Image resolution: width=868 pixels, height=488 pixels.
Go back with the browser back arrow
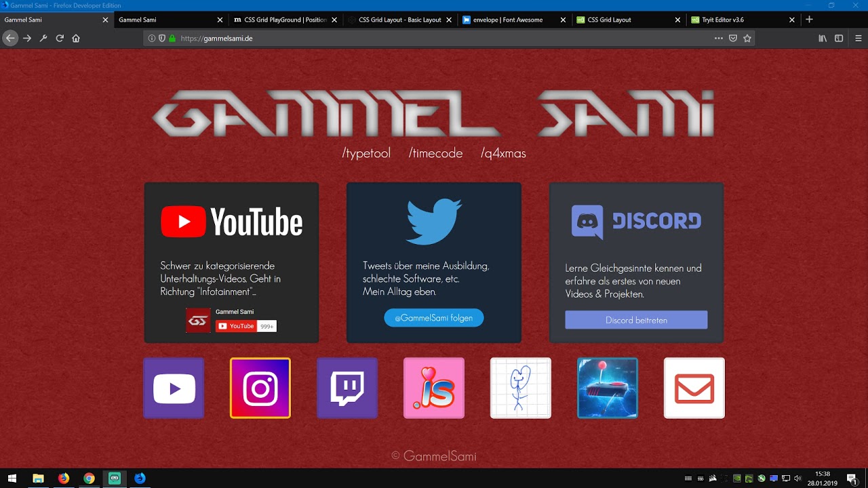[10, 39]
